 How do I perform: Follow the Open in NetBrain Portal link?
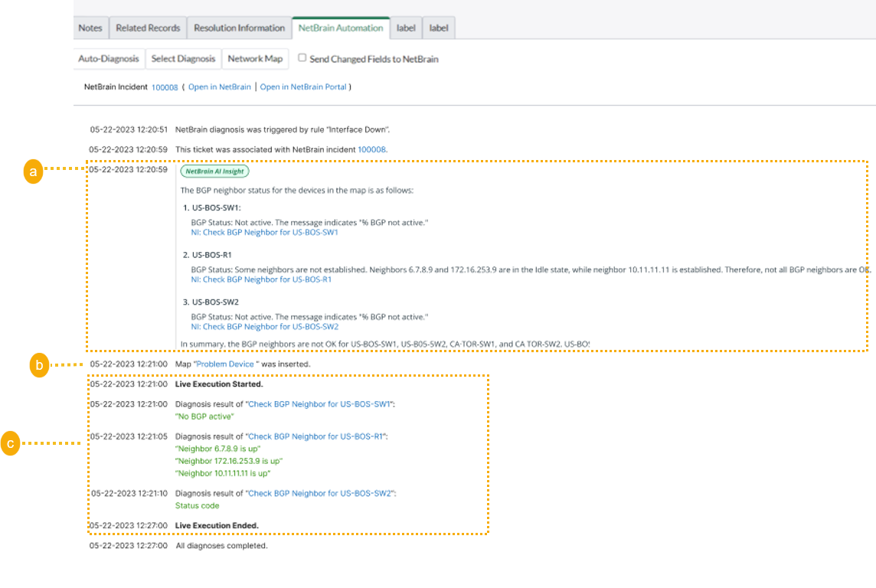coord(303,87)
